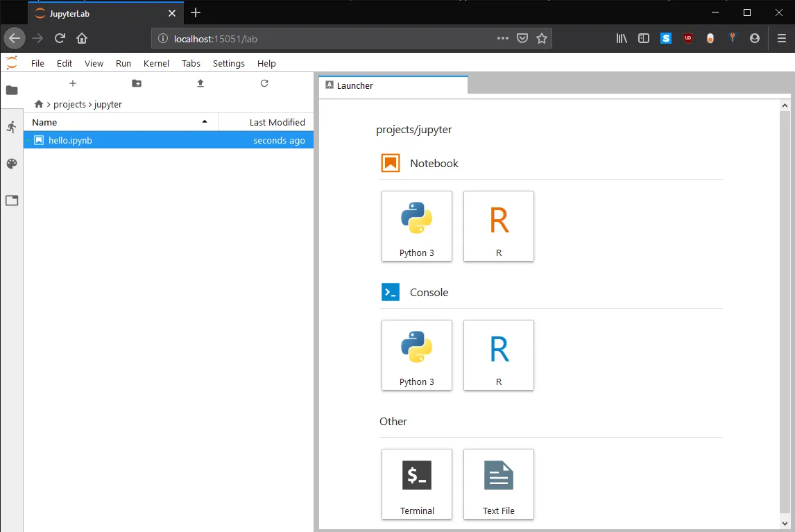Bookmark this page with star icon
The height and width of the screenshot is (532, 795).
542,38
